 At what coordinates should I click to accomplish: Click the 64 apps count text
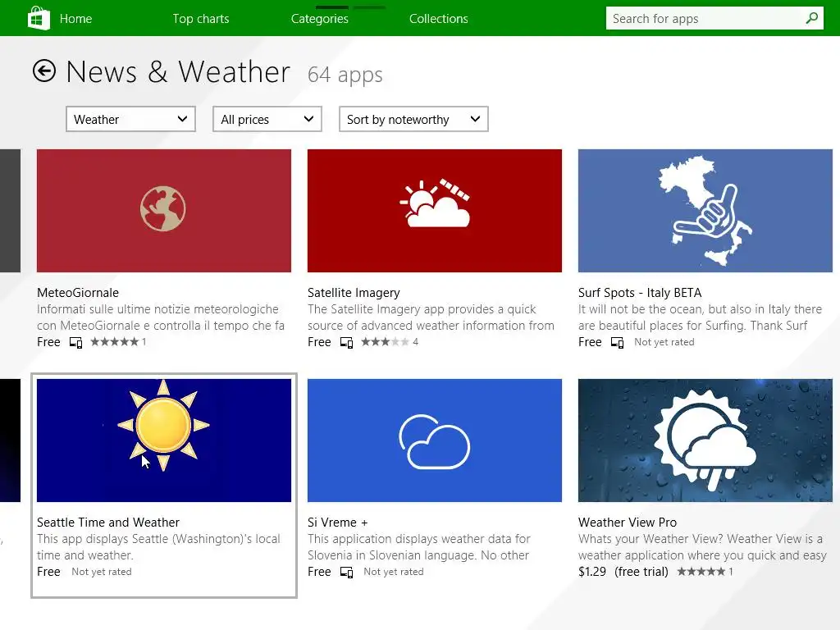[x=345, y=75]
